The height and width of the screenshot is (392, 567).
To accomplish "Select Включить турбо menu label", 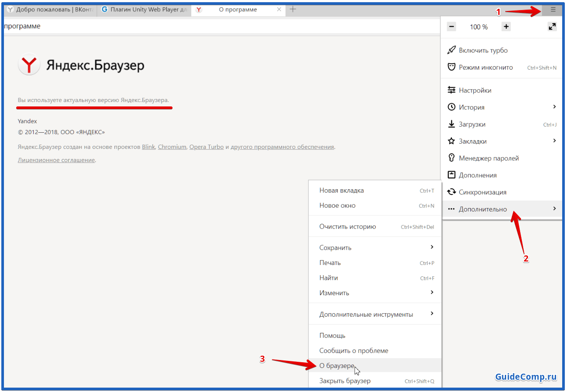I will 483,50.
